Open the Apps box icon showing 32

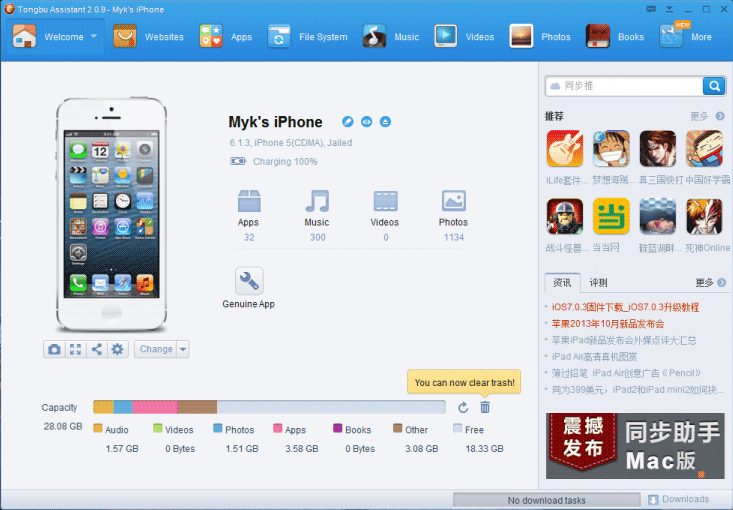(x=249, y=201)
